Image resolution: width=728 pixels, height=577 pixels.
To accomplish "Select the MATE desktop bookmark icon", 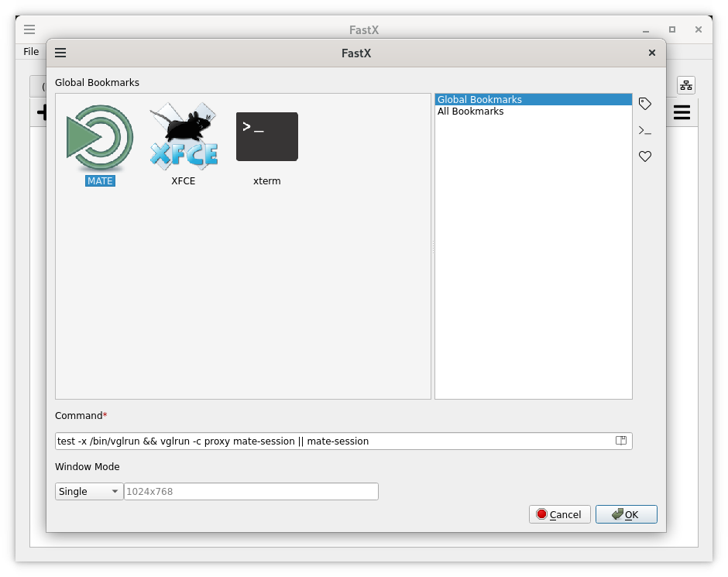I will pyautogui.click(x=100, y=139).
